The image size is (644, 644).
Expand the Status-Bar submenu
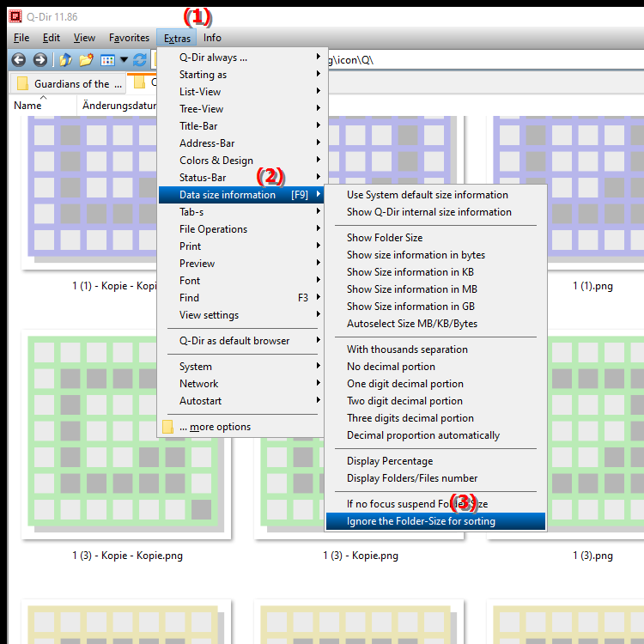[x=241, y=178]
